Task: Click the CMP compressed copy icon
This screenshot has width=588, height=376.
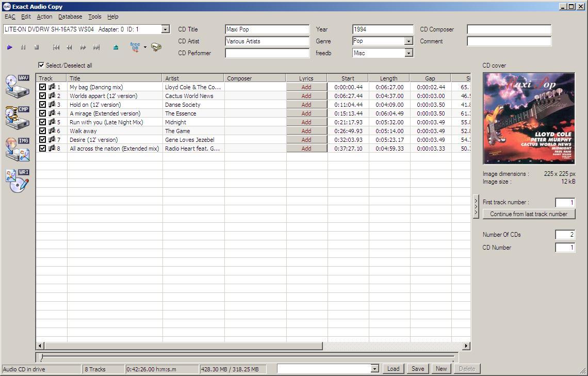Action: pyautogui.click(x=17, y=117)
